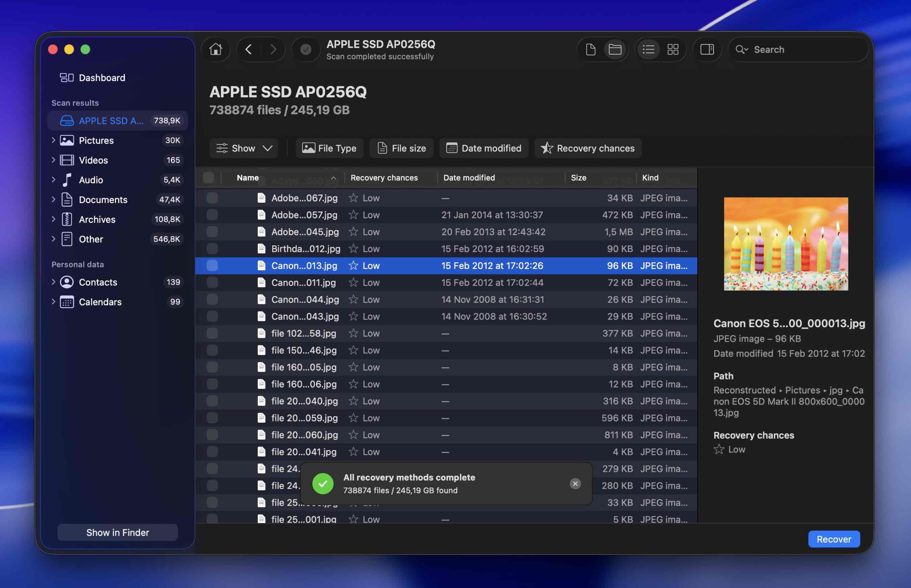911x588 pixels.
Task: Select the file 160...06.jpg row
Action: pos(446,384)
